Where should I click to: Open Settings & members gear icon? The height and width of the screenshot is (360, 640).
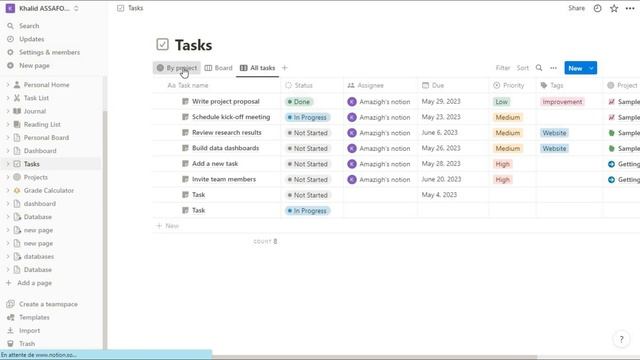[x=10, y=52]
